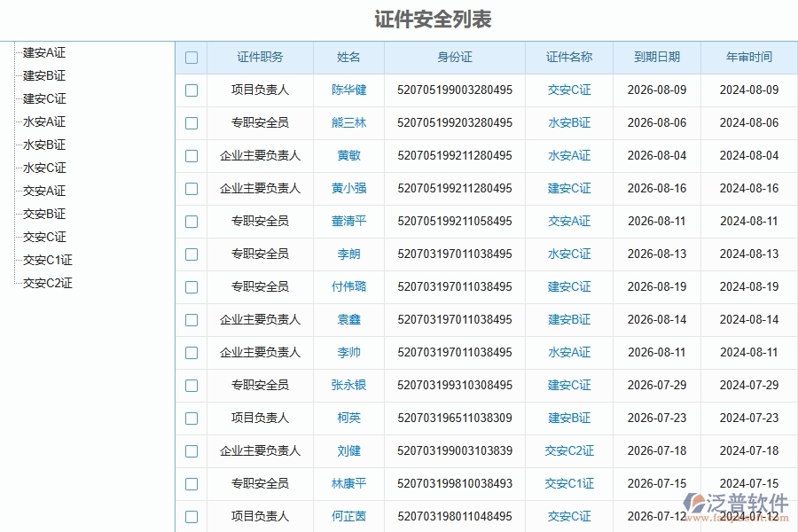Open 熊三林's detail link
This screenshot has height=532, width=798.
pyautogui.click(x=348, y=123)
